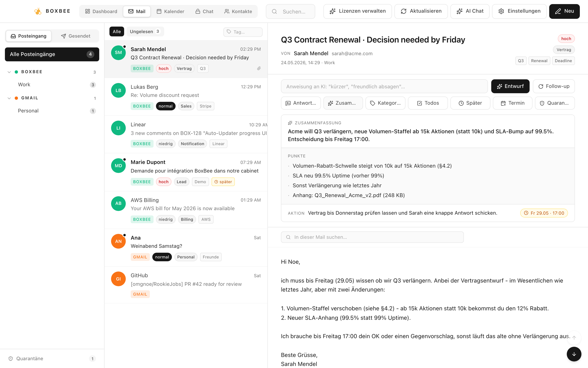Screen dimensions: 588x368
Task: Collapse the BOXBEE account chevron
Action: click(9, 72)
